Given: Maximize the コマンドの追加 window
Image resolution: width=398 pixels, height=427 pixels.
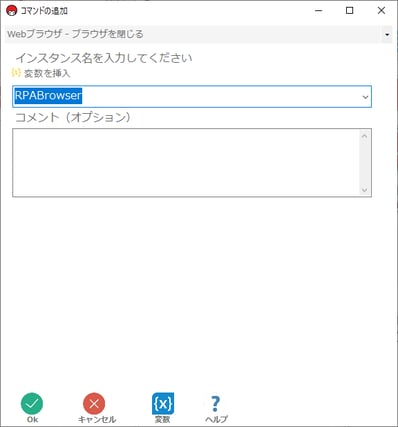Looking at the screenshot, I should [x=350, y=11].
